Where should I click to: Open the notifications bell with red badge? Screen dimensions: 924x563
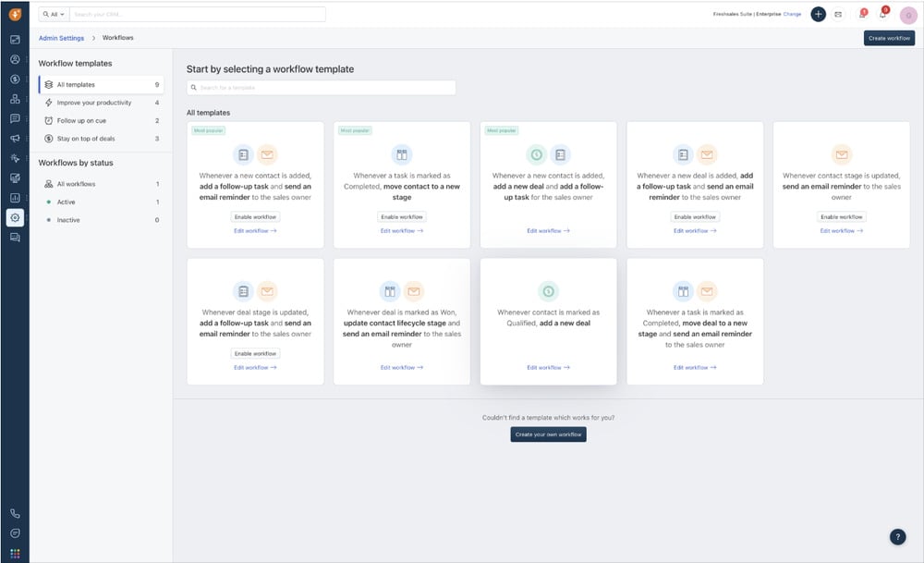883,13
